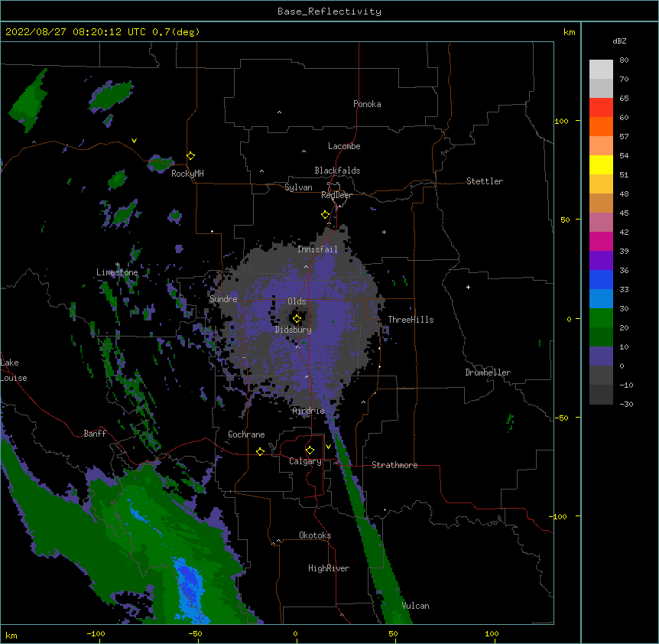Viewport: 659px width, 644px height.
Task: Click the dBZ legend heading
Action: tap(619, 41)
